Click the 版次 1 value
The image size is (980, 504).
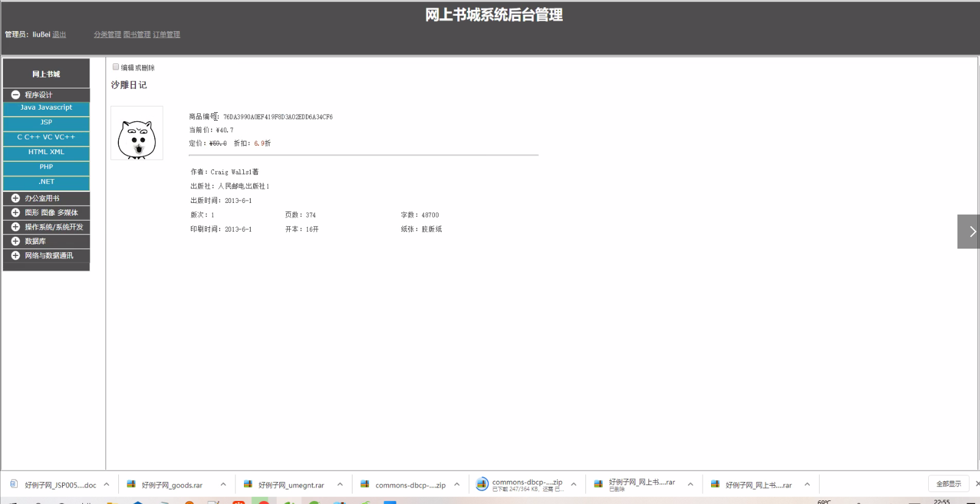click(212, 215)
